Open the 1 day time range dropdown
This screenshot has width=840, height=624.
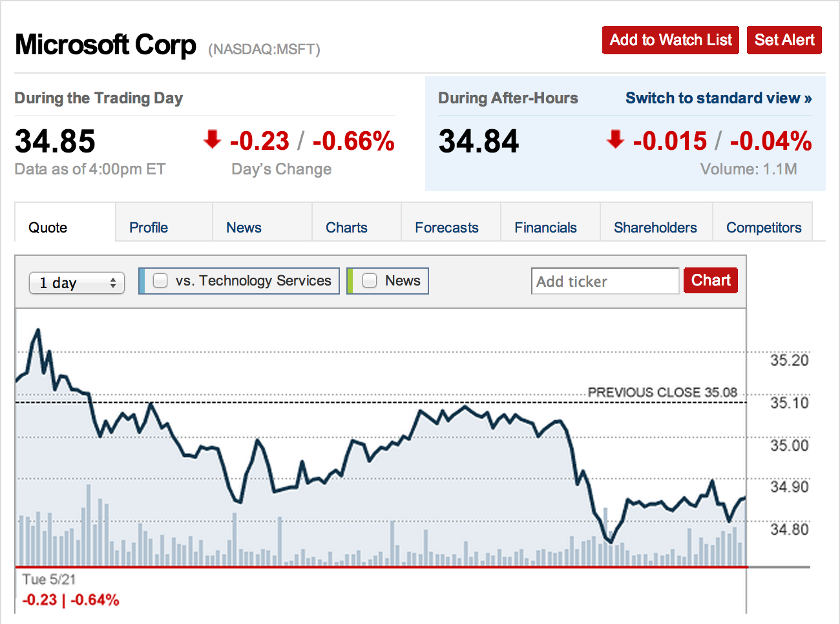(76, 283)
